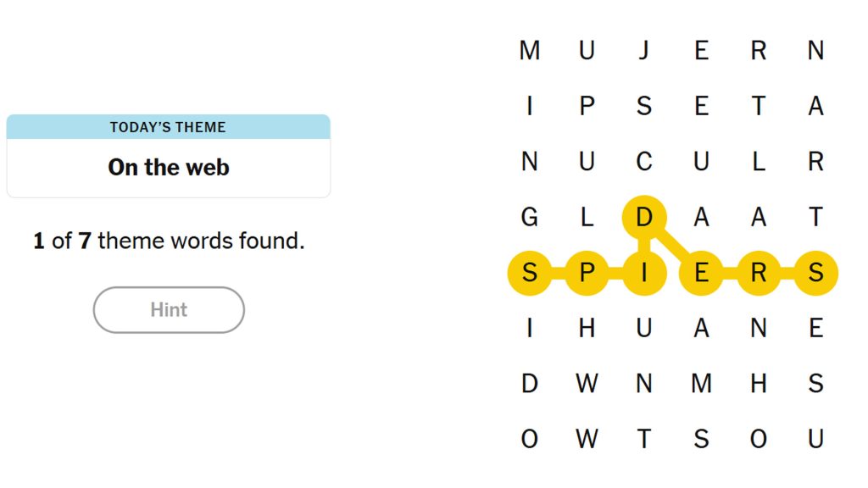Screen dimensions: 868x488
Task: Select the letter E ending the sixth row
Action: click(816, 328)
